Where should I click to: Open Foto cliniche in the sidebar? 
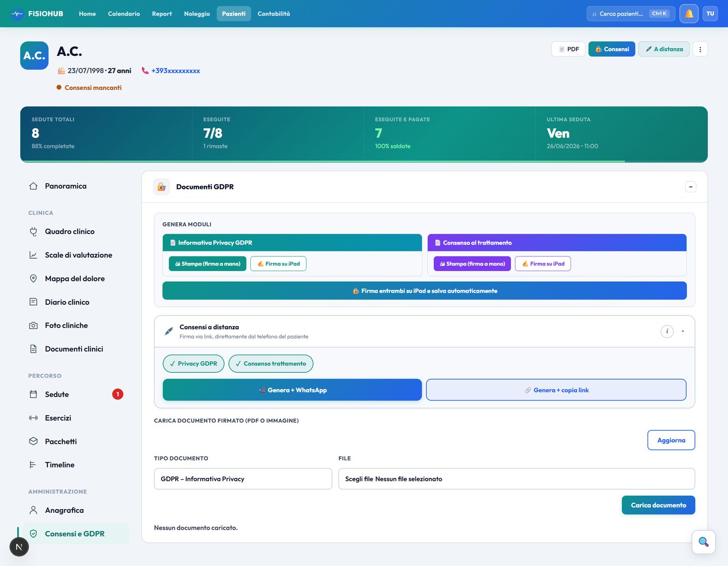[x=76, y=326]
